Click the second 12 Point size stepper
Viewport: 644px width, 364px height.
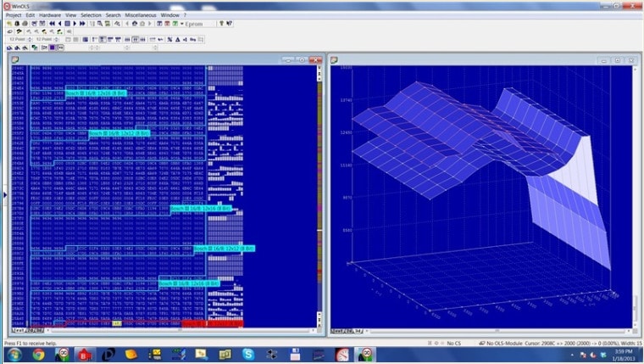click(x=56, y=40)
